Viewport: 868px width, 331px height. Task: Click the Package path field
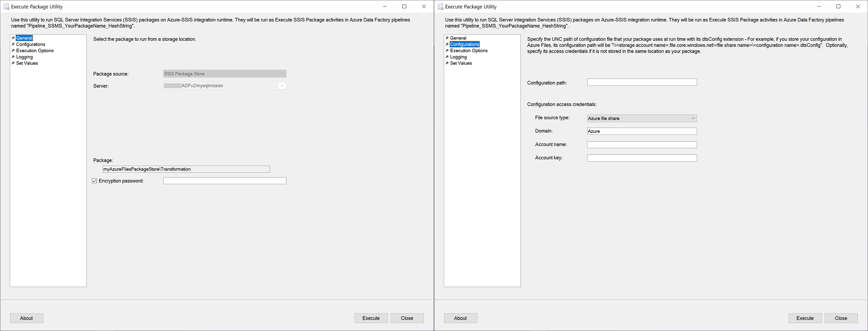186,169
